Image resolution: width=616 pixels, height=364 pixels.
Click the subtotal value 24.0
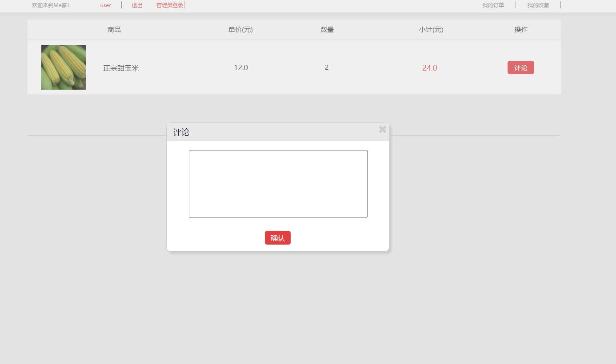pyautogui.click(x=429, y=68)
